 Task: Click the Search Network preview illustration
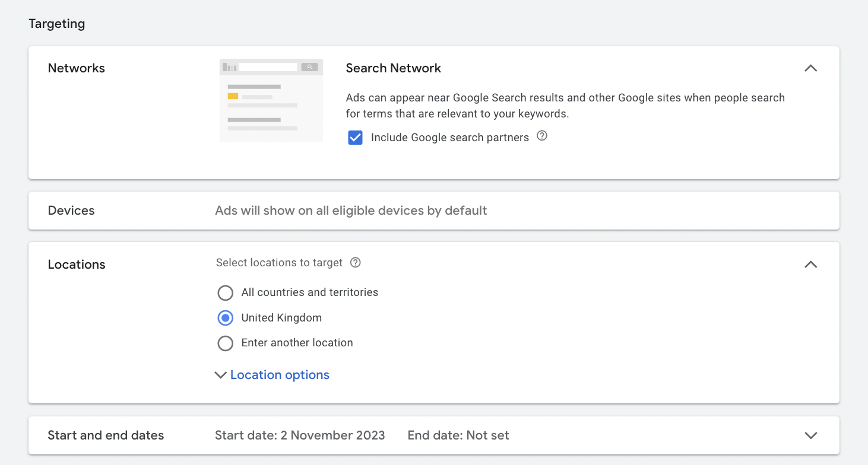(x=271, y=100)
